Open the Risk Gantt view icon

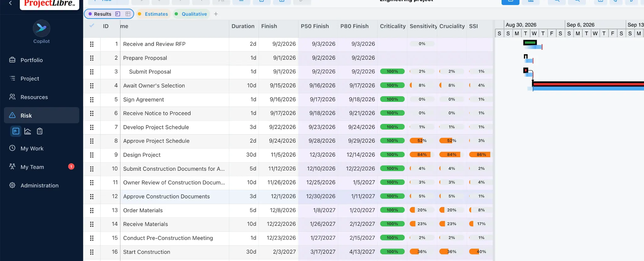coord(16,131)
